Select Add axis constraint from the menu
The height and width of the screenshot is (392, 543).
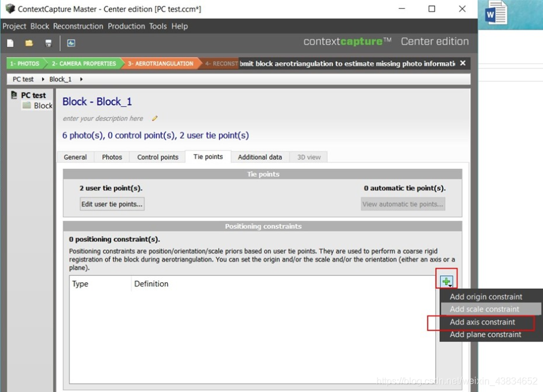[x=483, y=322]
